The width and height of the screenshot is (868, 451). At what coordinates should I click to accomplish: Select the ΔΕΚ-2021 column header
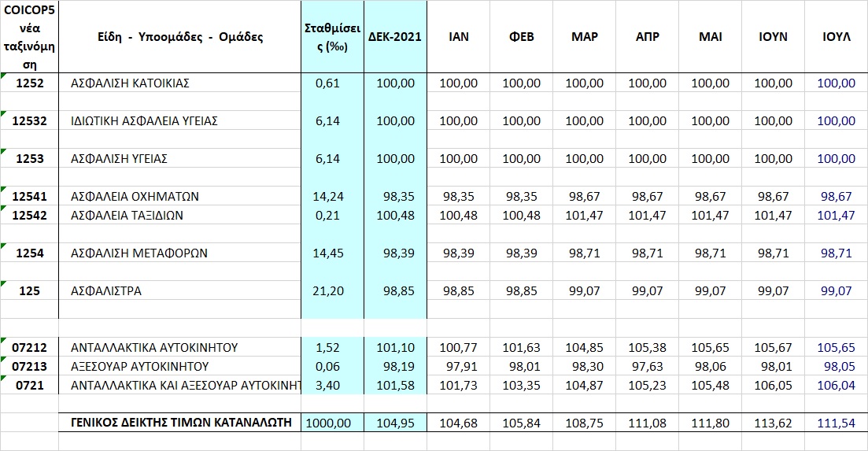coord(395,37)
